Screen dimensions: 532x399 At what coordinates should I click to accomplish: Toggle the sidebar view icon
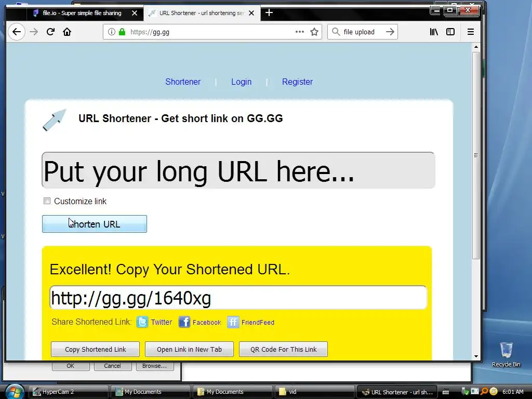[450, 32]
